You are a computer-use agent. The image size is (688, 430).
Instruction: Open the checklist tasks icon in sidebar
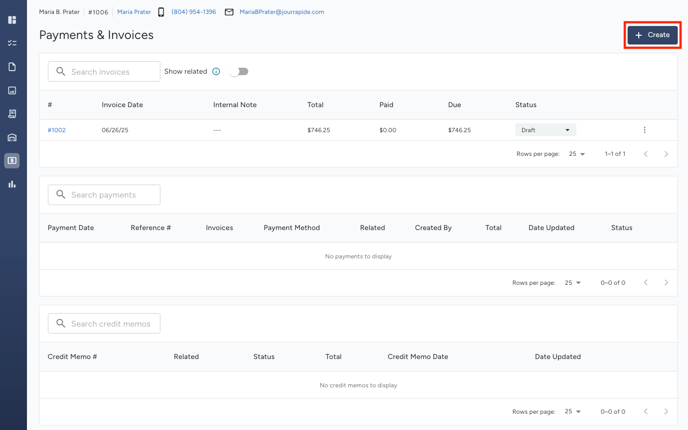(12, 43)
